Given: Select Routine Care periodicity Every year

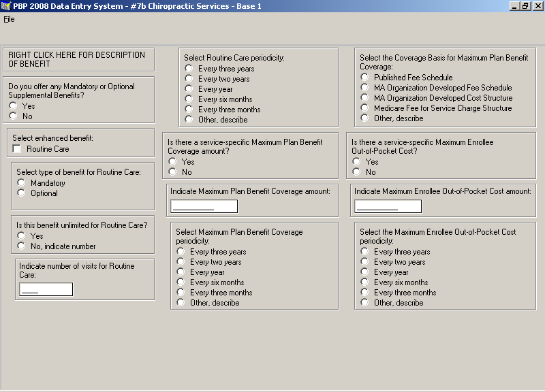Looking at the screenshot, I should point(189,89).
